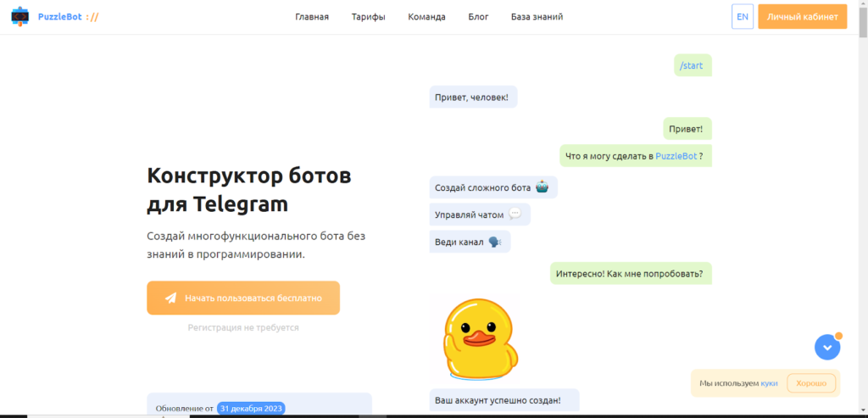Click the blue chevron-down floating button
The width and height of the screenshot is (868, 418).
point(827,347)
